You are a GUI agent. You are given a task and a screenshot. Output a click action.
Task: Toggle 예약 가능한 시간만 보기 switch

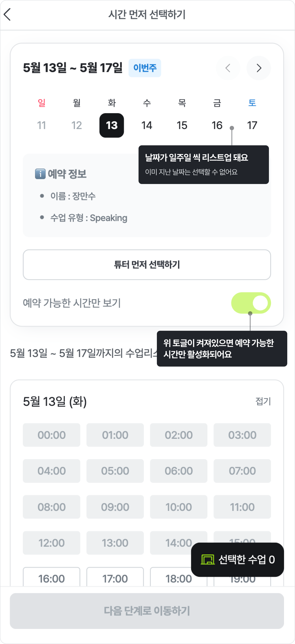coord(251,303)
